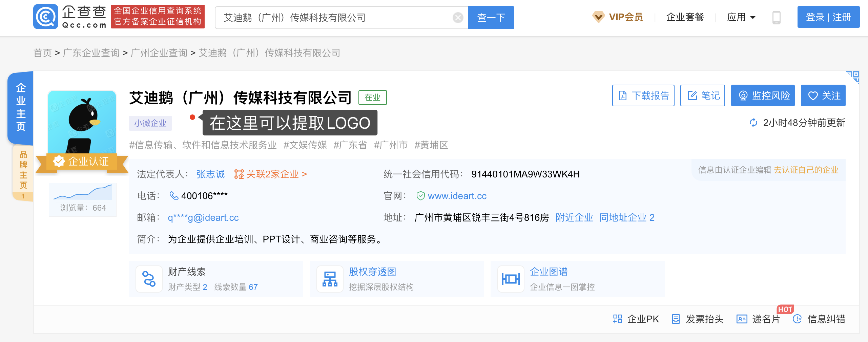Click the VIP diamond icon
The width and height of the screenshot is (868, 342).
598,17
